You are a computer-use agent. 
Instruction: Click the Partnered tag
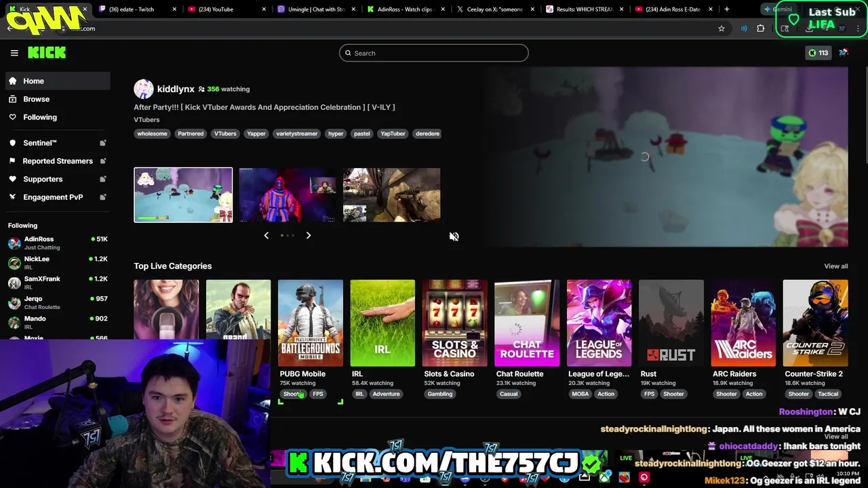tap(191, 134)
